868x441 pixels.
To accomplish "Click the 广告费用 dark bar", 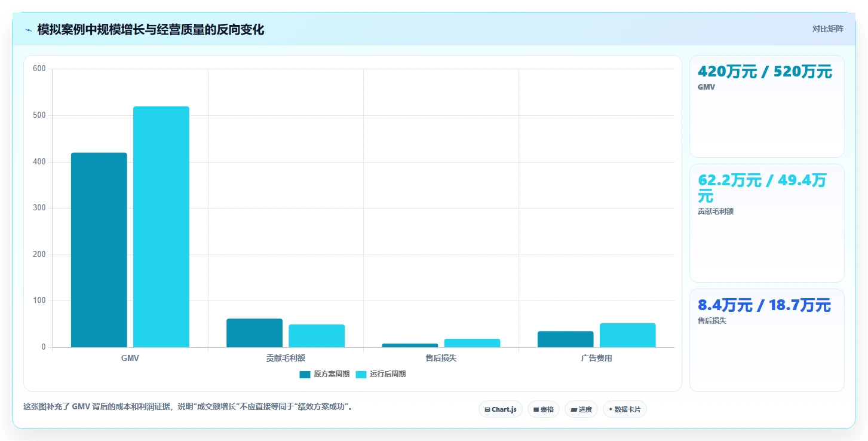I will tap(566, 339).
